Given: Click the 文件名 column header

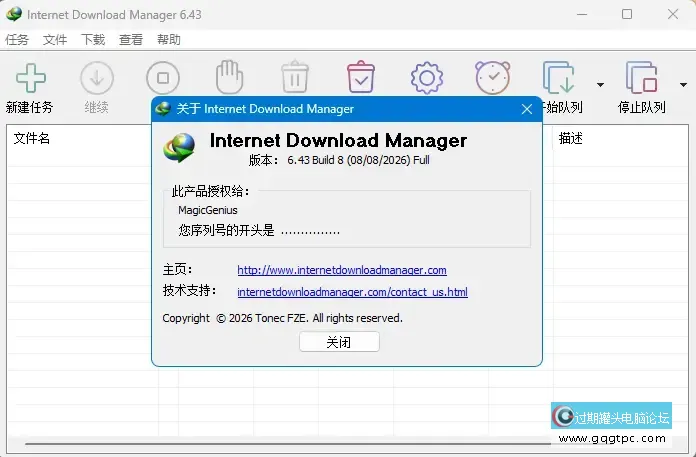Looking at the screenshot, I should click(x=32, y=138).
